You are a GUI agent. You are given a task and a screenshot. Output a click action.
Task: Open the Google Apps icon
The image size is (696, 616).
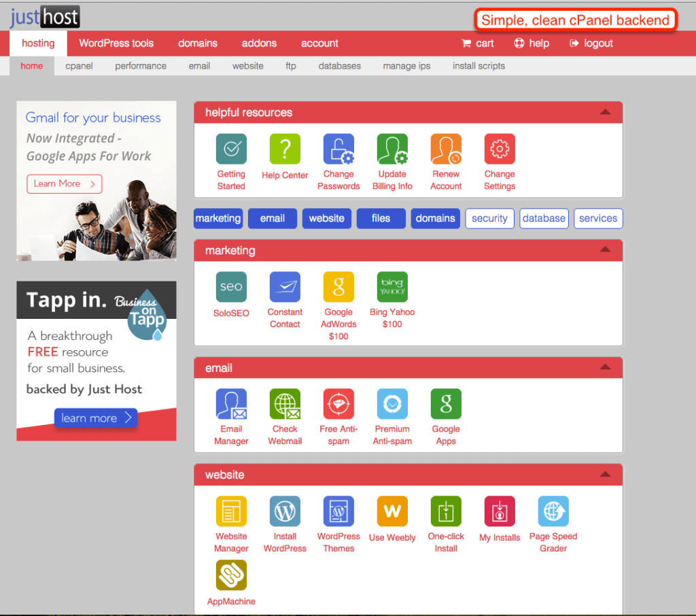446,404
